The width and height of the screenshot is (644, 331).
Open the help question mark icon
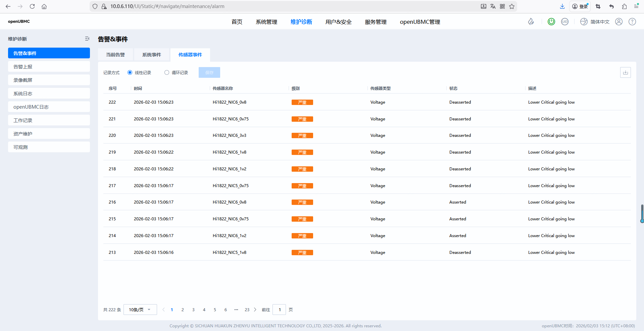coord(632,22)
